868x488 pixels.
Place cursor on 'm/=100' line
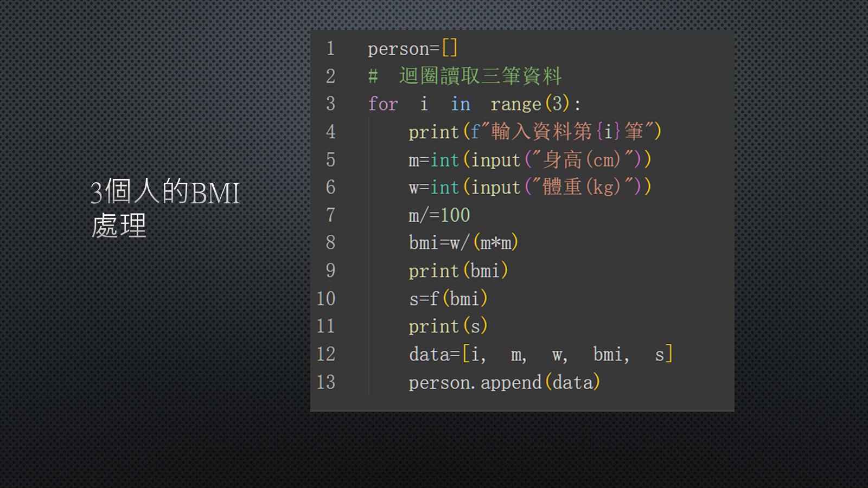point(439,215)
